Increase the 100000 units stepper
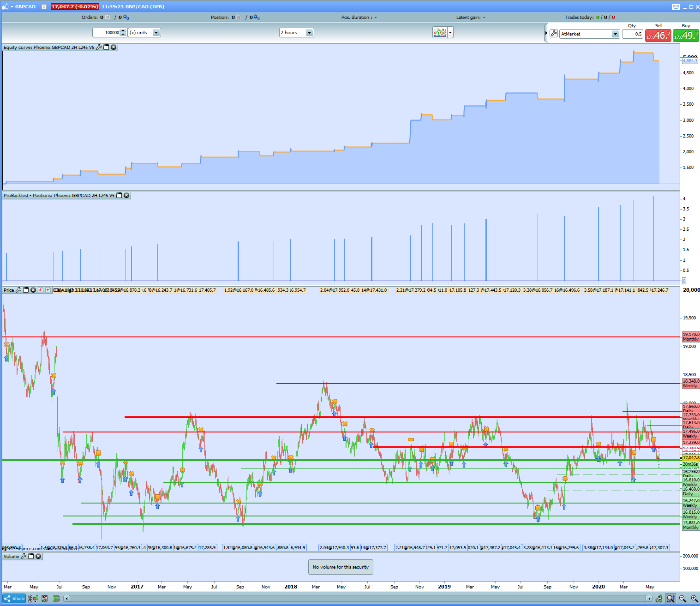 (x=123, y=31)
